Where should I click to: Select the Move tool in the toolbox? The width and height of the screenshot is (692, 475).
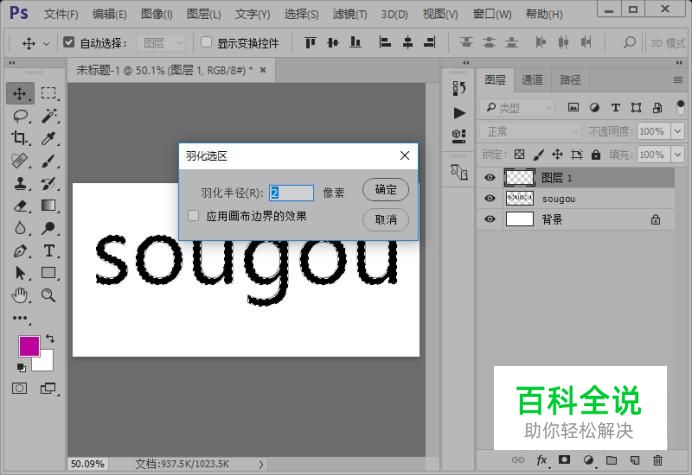click(20, 94)
